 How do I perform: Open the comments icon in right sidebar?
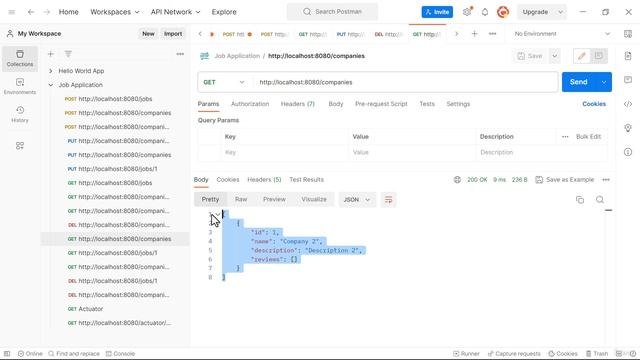click(628, 80)
